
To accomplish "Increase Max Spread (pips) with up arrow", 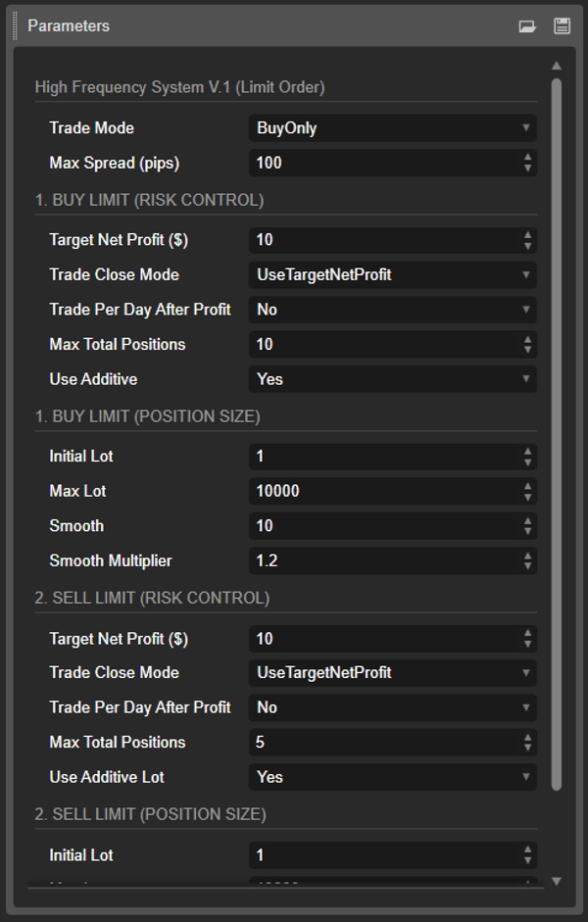I will (x=528, y=158).
